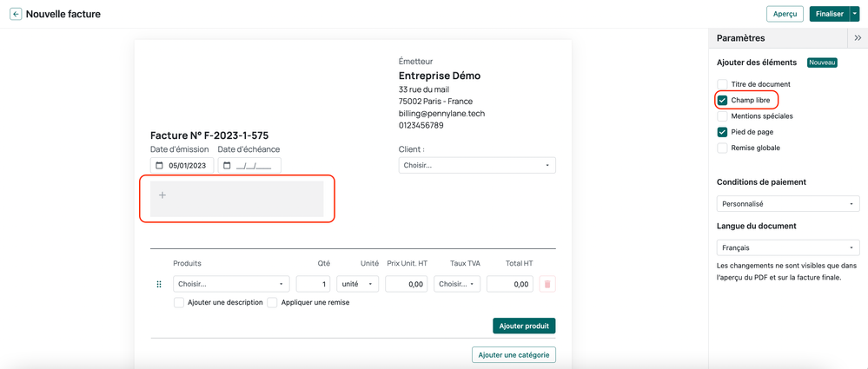868x369 pixels.
Task: Enable the Mentions spéciales checkbox
Action: point(722,116)
